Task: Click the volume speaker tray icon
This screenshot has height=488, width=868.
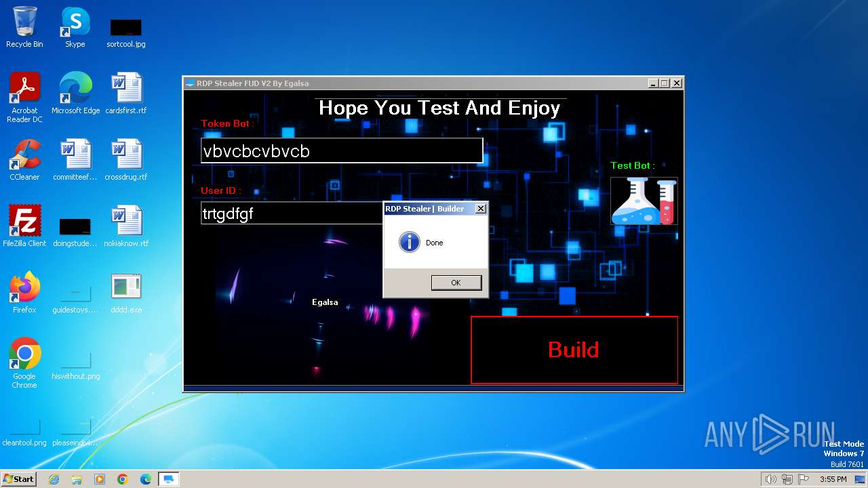Action: coord(770,479)
